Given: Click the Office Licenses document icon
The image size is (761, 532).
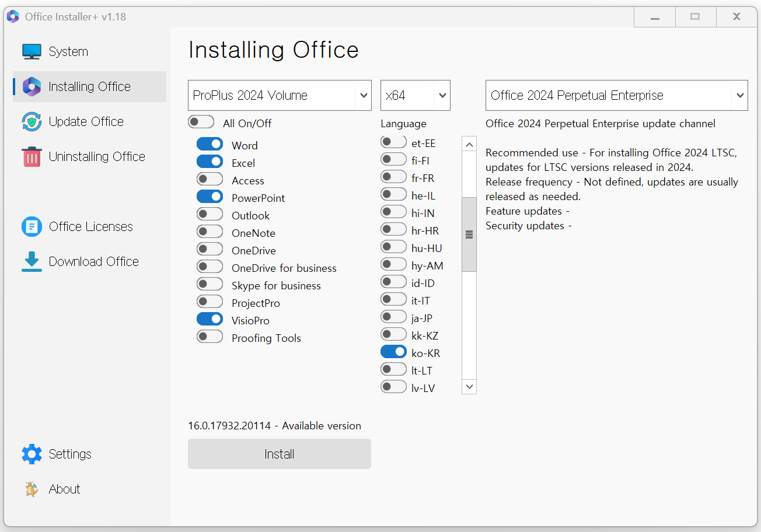Looking at the screenshot, I should point(32,226).
